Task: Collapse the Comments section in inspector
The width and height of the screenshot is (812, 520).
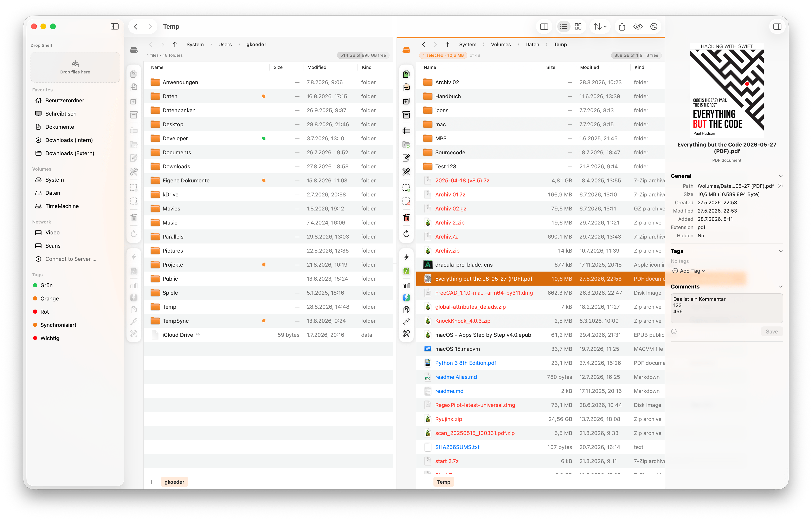Action: pos(781,286)
